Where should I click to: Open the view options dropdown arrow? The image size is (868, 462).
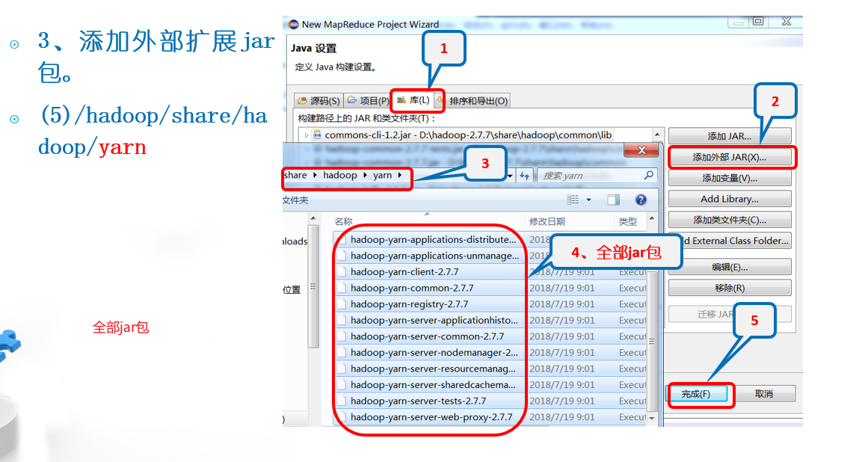pyautogui.click(x=588, y=200)
